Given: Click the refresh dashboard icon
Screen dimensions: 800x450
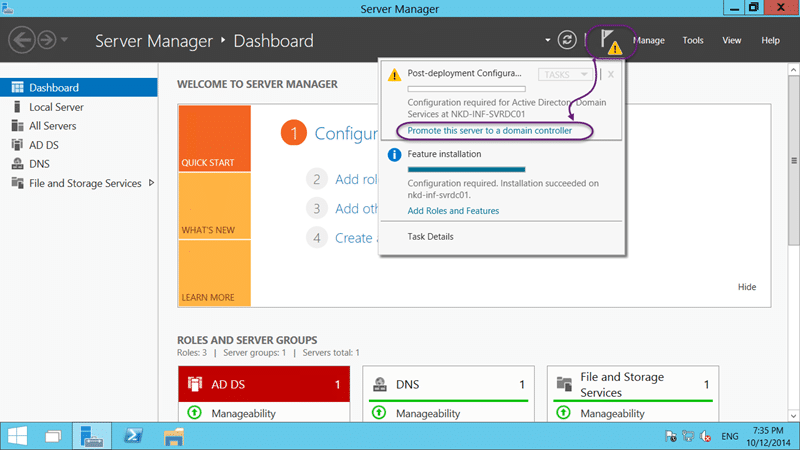Looking at the screenshot, I should (x=567, y=40).
